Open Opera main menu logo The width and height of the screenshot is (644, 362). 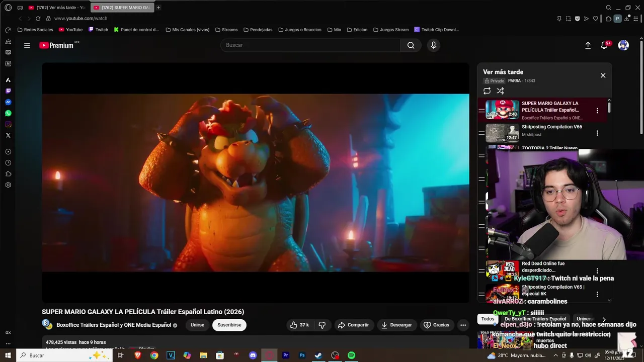coord(8,8)
